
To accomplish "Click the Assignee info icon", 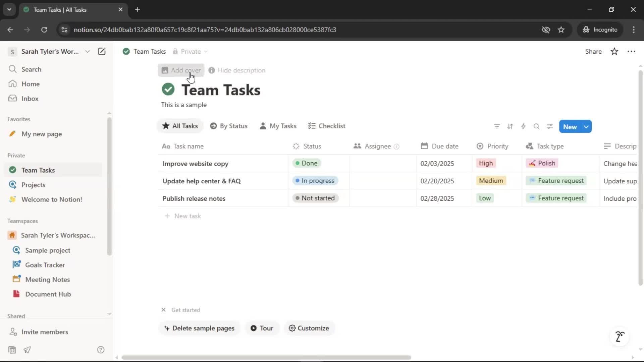I will tap(396, 146).
